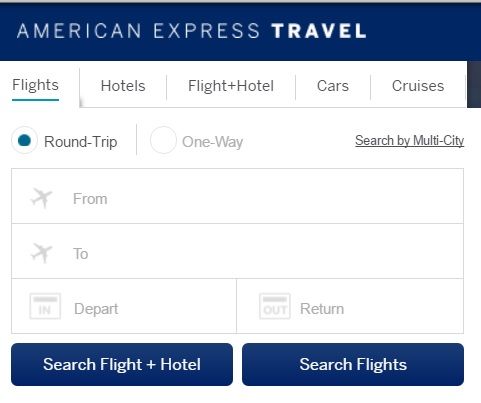Viewport: 481px width, 403px height.
Task: Open Search by Multi-City link
Action: click(x=410, y=141)
